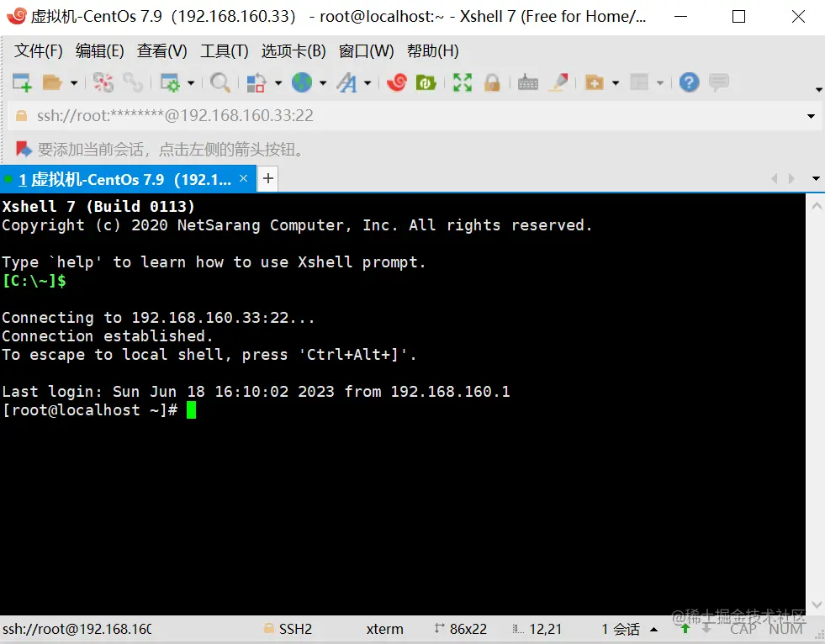Open the toolbar options arrow at far right
This screenshot has height=644, width=825.
pos(818,89)
